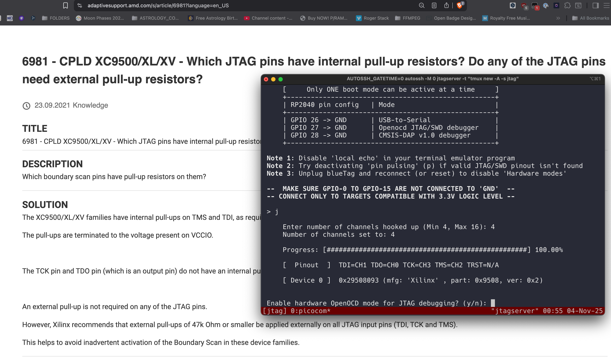
Task: Click the zoom-out magnifier icon
Action: (421, 5)
